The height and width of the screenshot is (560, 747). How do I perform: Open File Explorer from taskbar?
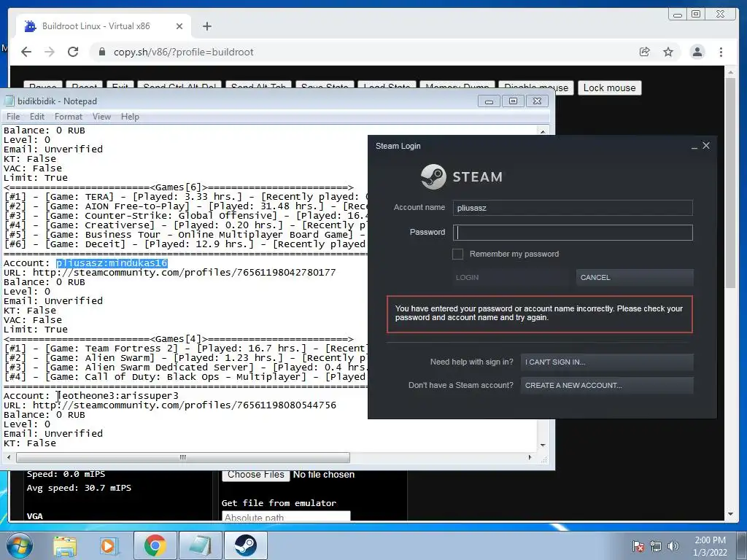pos(65,545)
